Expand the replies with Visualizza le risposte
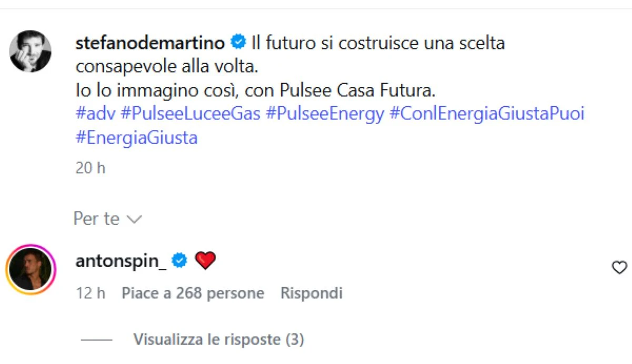Image resolution: width=632 pixels, height=364 pixels. click(x=219, y=339)
